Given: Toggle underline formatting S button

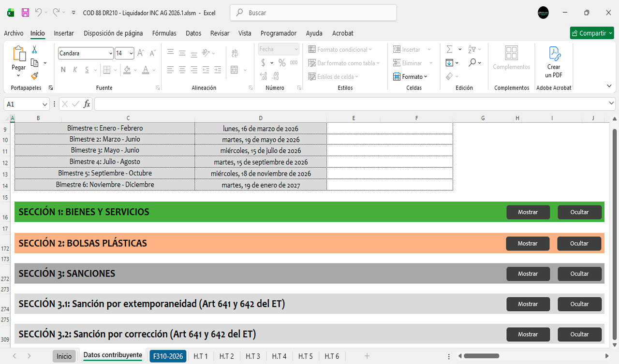Looking at the screenshot, I should coord(87,70).
